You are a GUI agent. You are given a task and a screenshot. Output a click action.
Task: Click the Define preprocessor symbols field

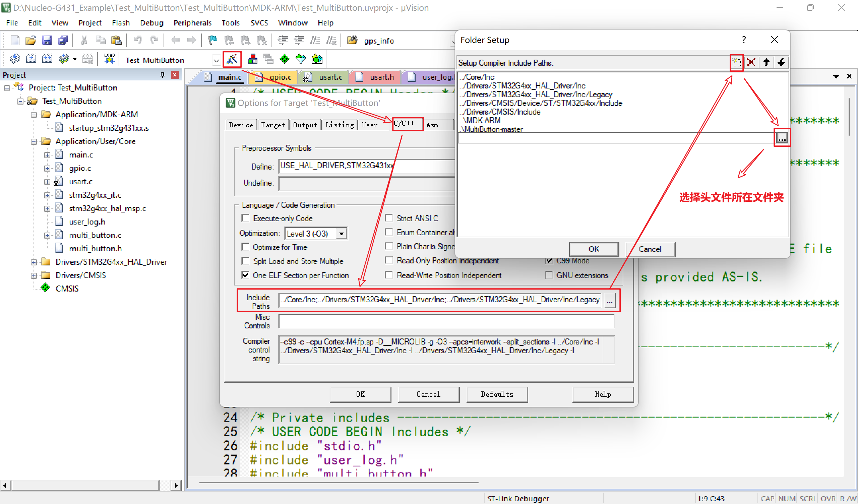tap(367, 166)
